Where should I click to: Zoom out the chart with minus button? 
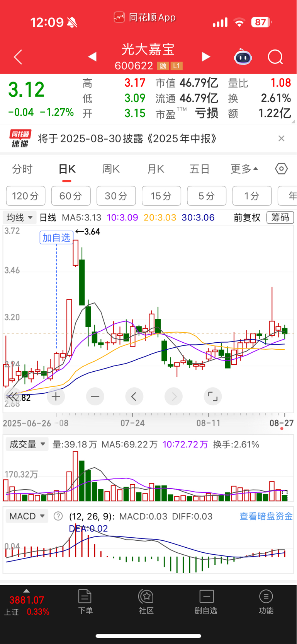95,396
